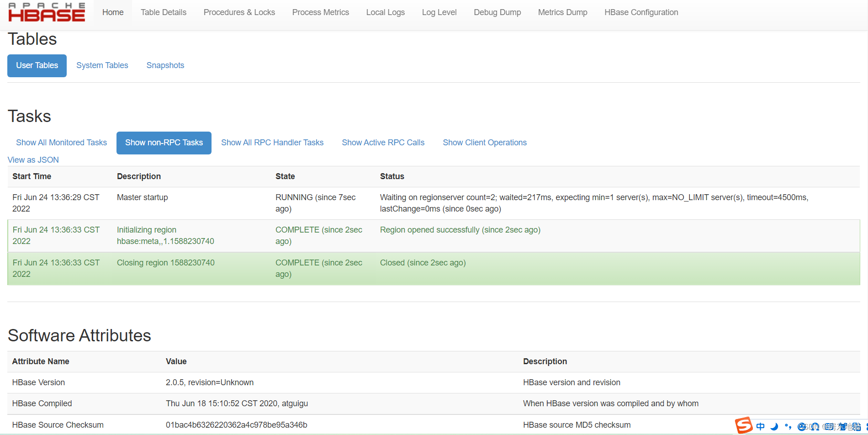
Task: Click the Thu Jun 18 compiled date value
Action: pyautogui.click(x=237, y=403)
